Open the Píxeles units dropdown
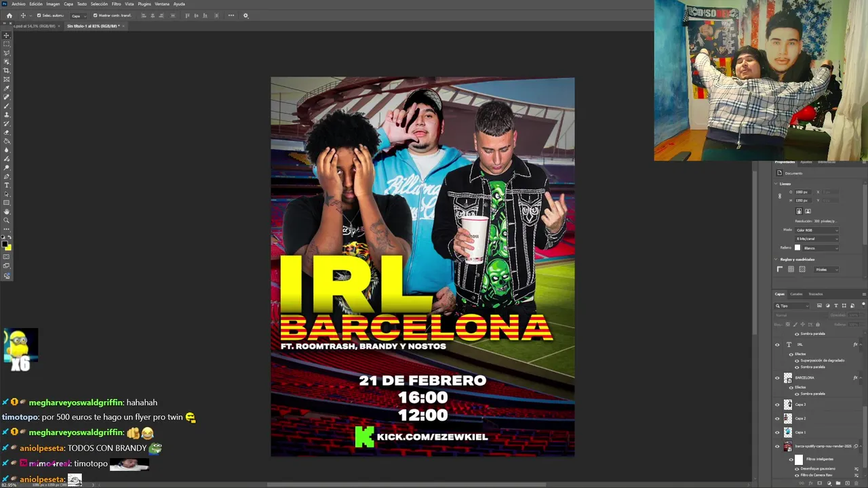The image size is (868, 488). tap(826, 270)
